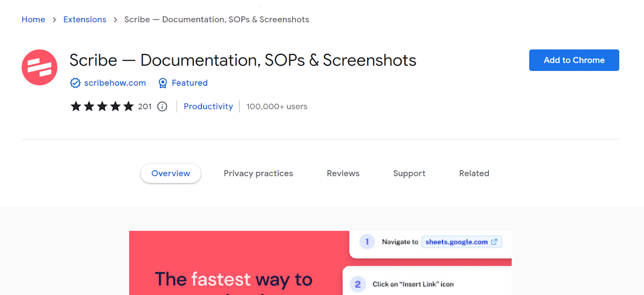Click the 'Click on "Insert Link" icon' step text

click(413, 284)
